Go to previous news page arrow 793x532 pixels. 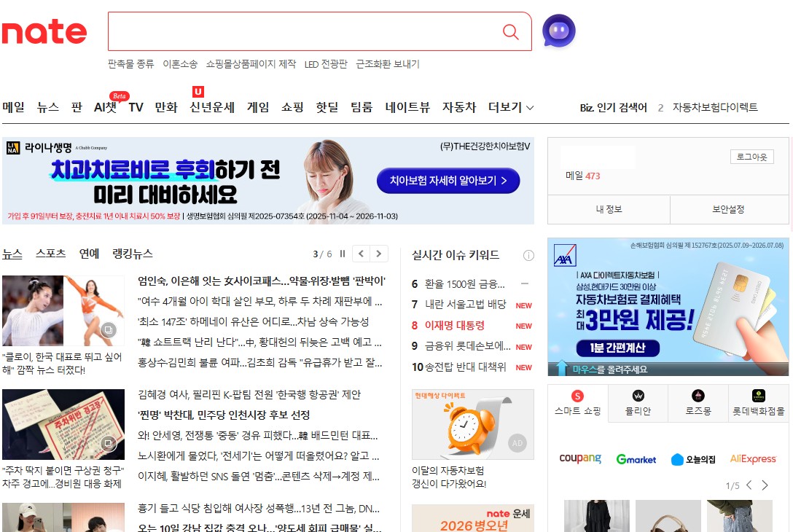click(361, 254)
